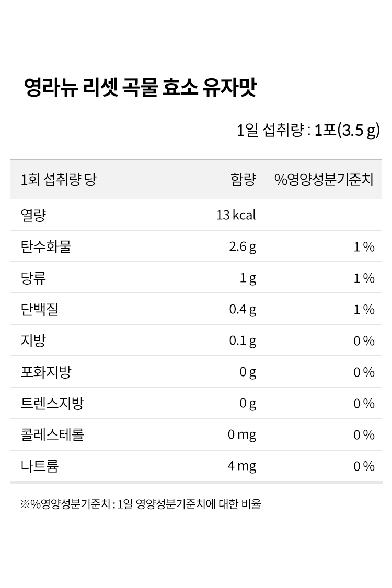Click the 트렌스지방 row label
This screenshot has height=588, width=392.
(52, 403)
